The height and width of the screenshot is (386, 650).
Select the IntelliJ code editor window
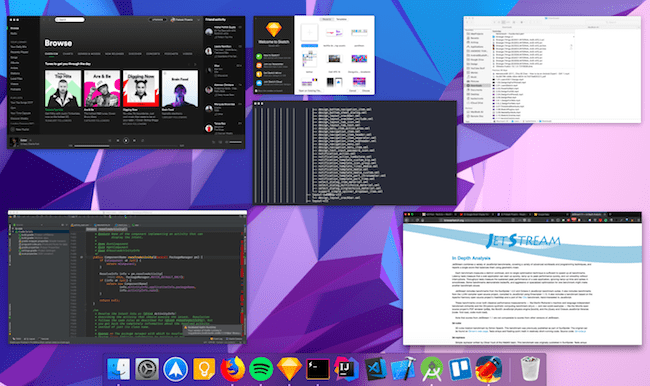pyautogui.click(x=127, y=277)
